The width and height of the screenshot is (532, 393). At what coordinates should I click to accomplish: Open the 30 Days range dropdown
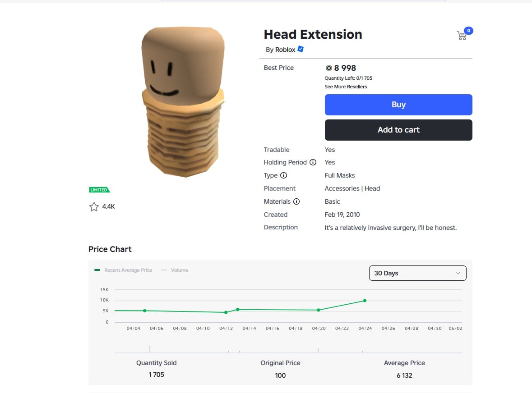(418, 273)
